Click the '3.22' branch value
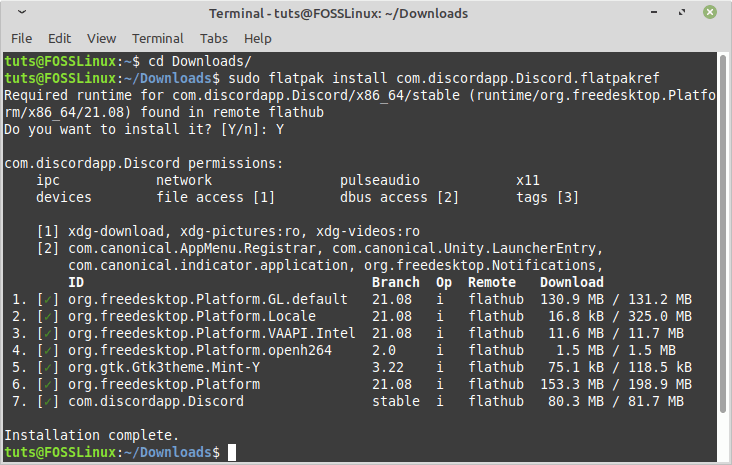Image resolution: width=732 pixels, height=465 pixels. [388, 367]
